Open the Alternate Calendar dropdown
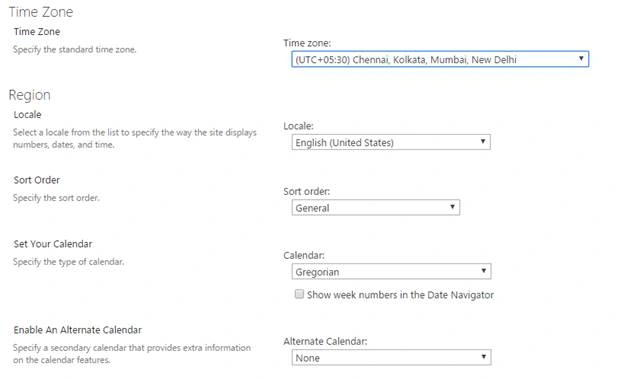Screen dimensions: 624x379 391,358
